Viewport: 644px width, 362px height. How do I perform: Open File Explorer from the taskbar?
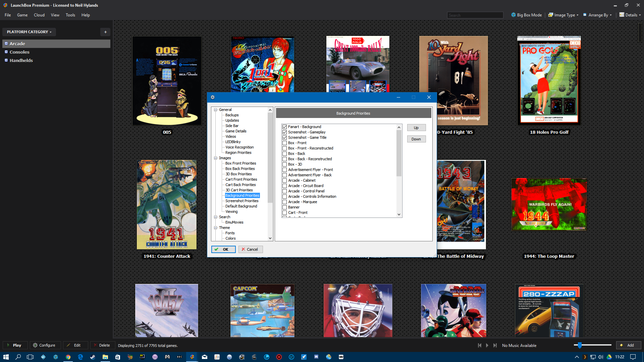[105, 357]
